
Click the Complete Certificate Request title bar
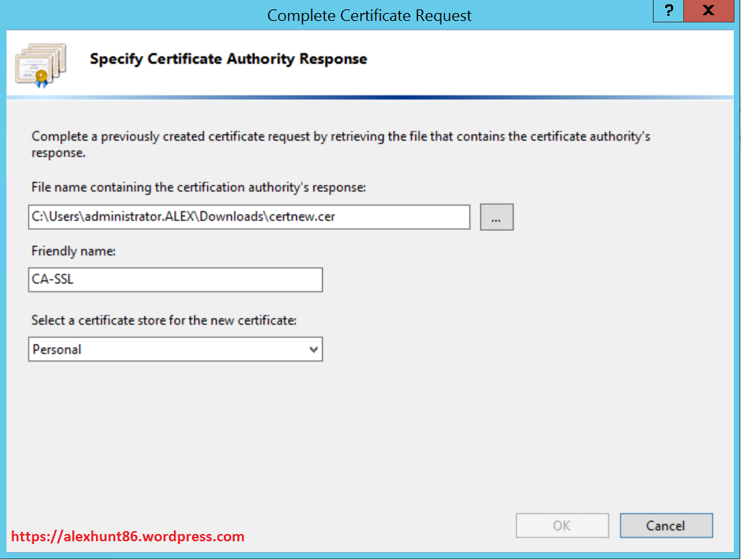(x=369, y=15)
